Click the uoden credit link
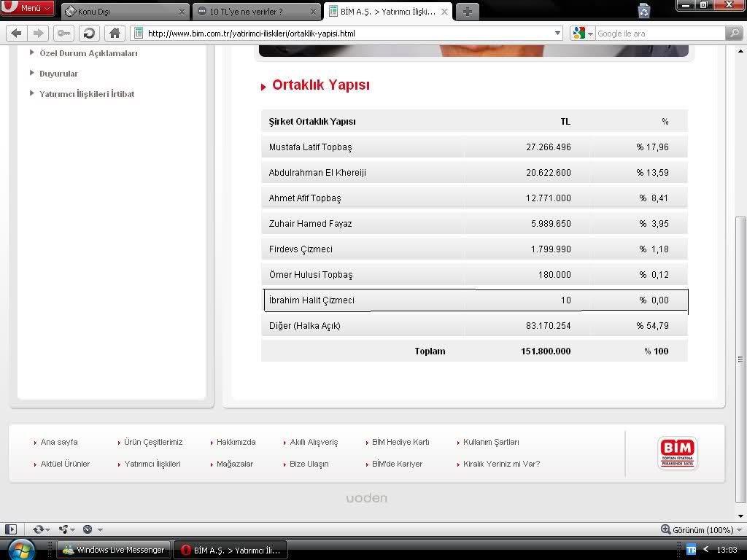Screen dimensions: 747x560 click(366, 498)
